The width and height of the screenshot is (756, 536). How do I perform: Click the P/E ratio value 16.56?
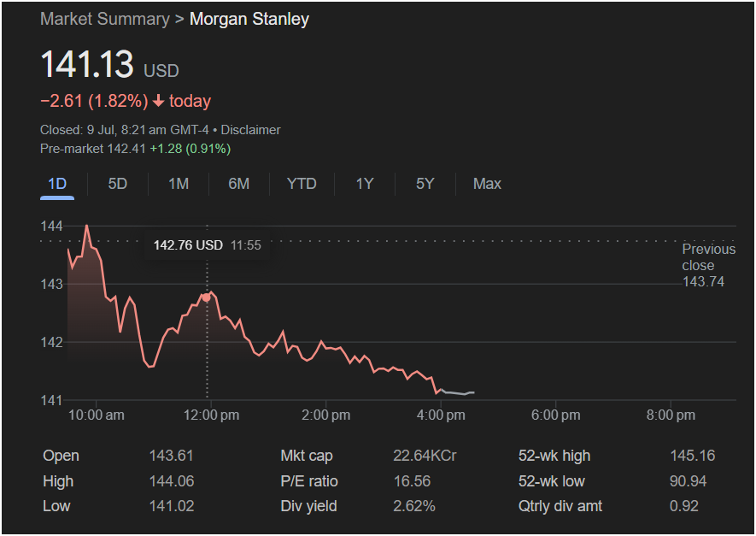pyautogui.click(x=412, y=481)
